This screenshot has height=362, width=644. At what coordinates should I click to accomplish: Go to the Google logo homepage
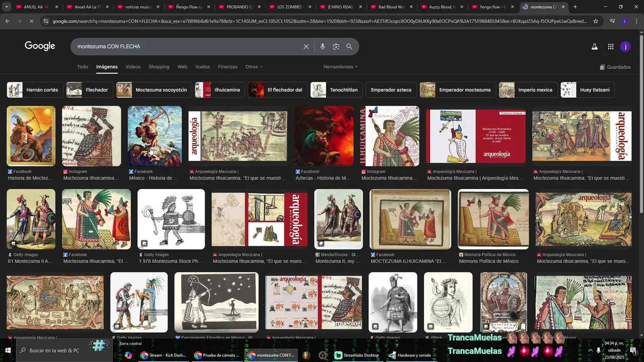pos(40,46)
